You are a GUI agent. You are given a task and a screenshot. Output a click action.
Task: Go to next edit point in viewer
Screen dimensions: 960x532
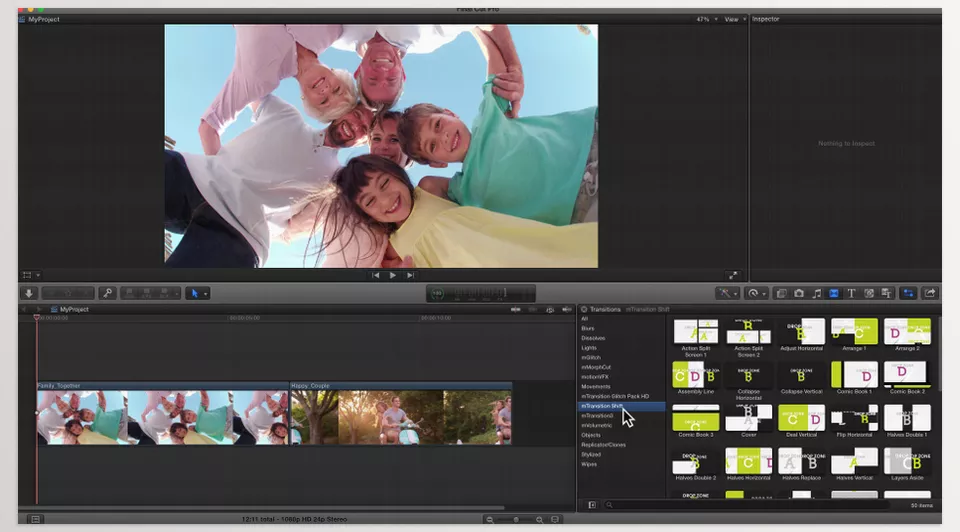coord(410,275)
